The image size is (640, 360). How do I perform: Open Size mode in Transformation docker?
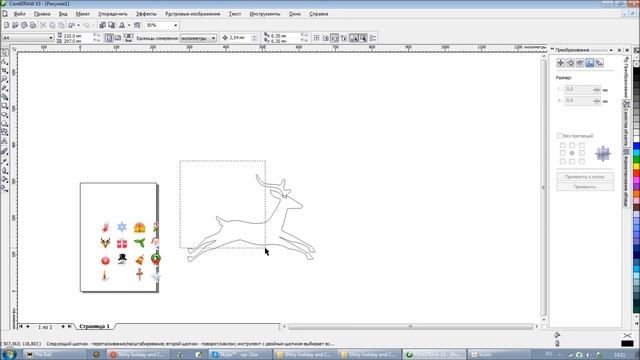pyautogui.click(x=590, y=62)
